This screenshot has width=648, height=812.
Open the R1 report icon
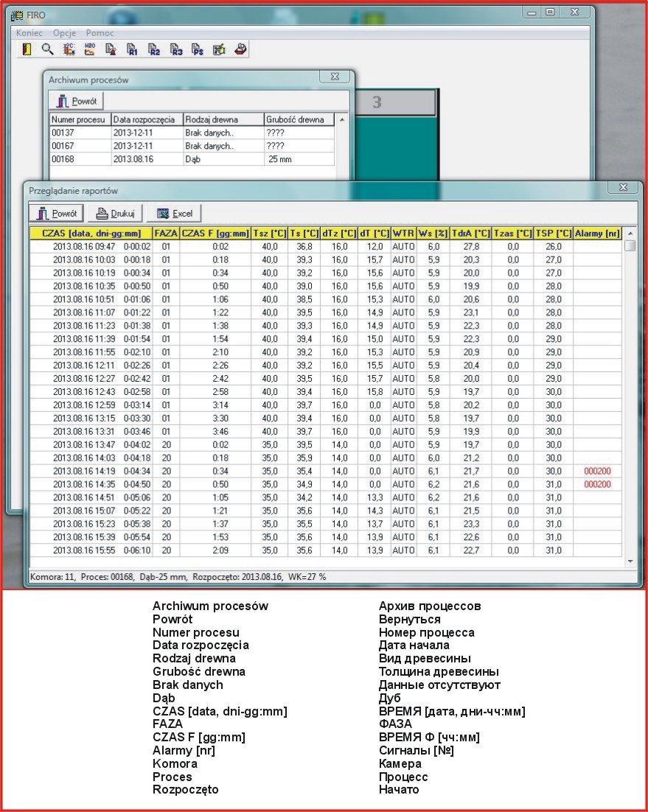click(x=133, y=49)
